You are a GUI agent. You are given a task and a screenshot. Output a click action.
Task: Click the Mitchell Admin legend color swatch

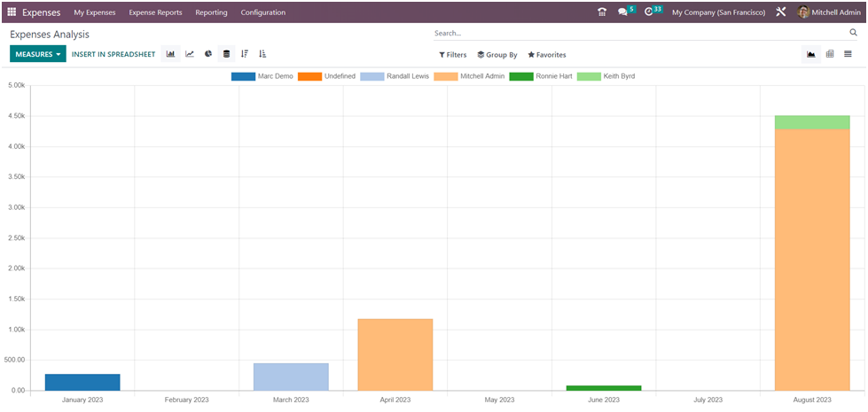tap(445, 76)
